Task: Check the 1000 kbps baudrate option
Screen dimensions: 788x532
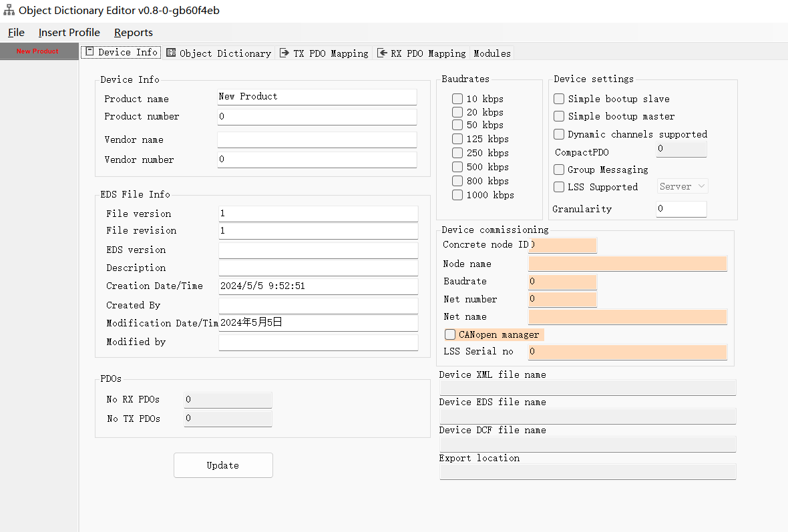Action: 457,195
